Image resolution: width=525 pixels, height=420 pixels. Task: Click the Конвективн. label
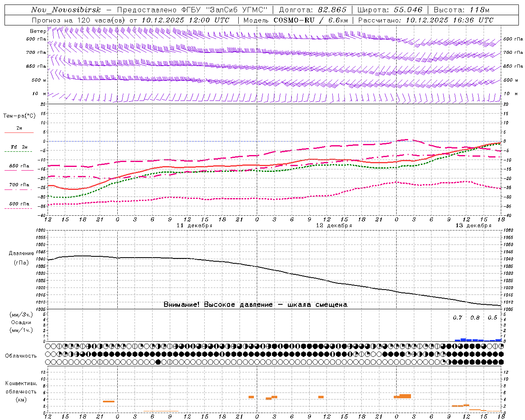(x=21, y=383)
